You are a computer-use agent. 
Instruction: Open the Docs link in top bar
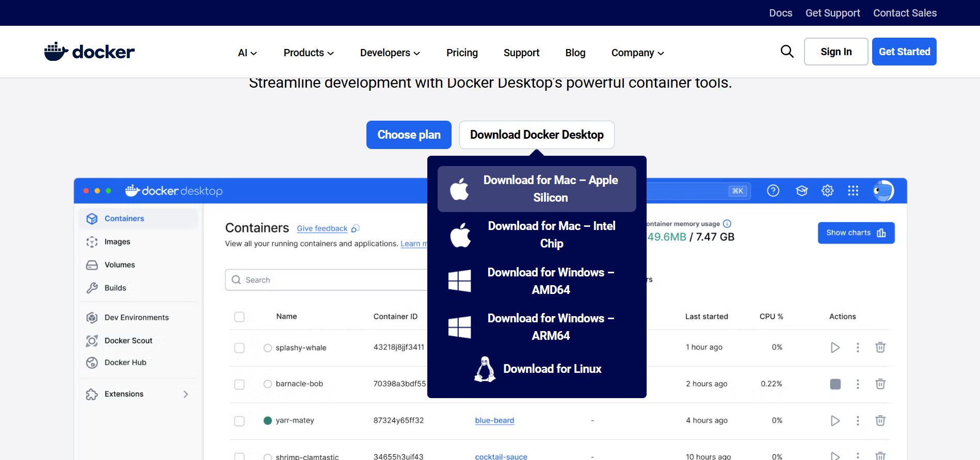(x=780, y=13)
